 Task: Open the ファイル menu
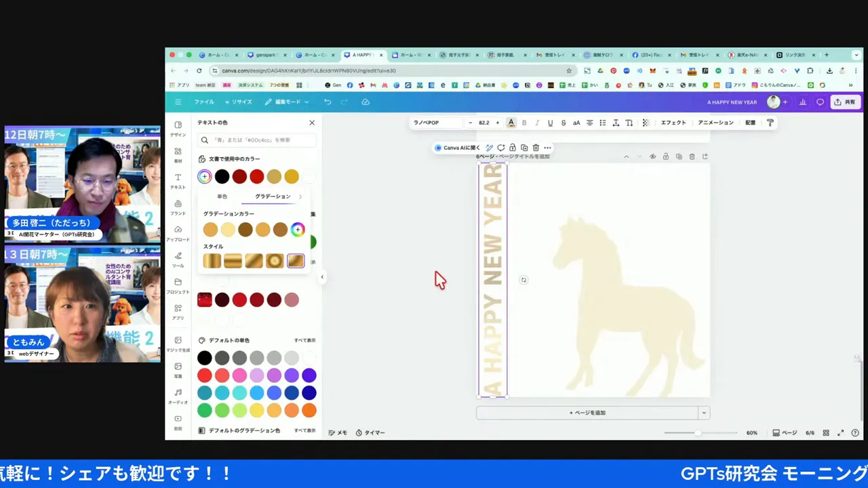coord(204,102)
